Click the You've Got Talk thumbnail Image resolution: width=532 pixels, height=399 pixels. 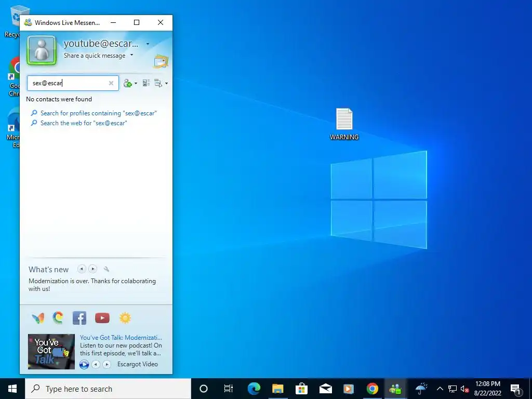tap(51, 352)
